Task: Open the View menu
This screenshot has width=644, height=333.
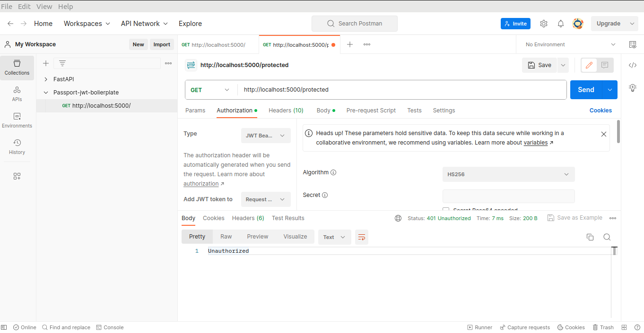Action: [44, 7]
